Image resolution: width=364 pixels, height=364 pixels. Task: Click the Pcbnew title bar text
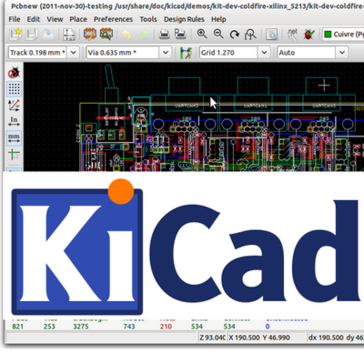click(187, 6)
